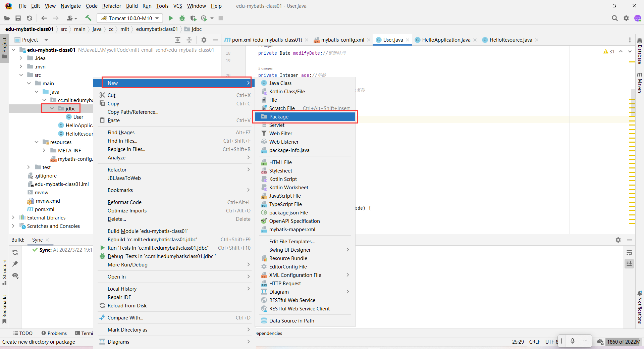This screenshot has height=349, width=644.
Task: Click the 25:29 caret position in status bar
Action: (518, 342)
